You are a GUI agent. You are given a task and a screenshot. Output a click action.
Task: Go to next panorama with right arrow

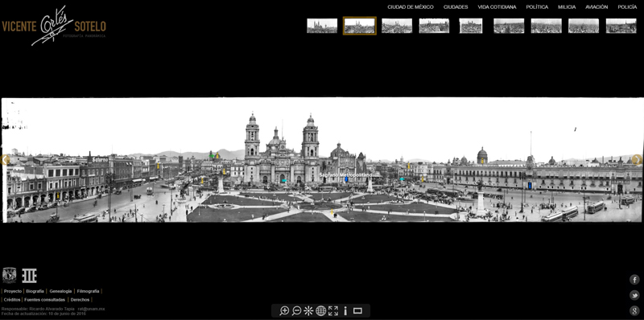[637, 159]
